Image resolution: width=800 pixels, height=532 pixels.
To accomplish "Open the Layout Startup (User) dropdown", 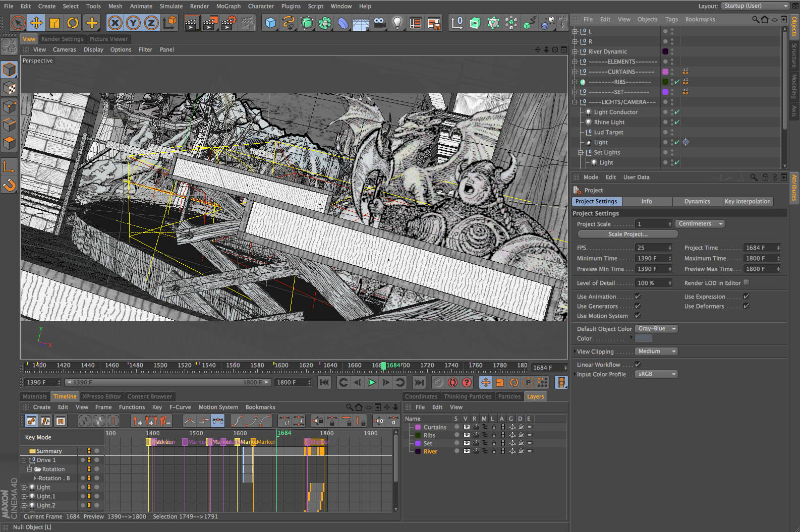I will [755, 6].
